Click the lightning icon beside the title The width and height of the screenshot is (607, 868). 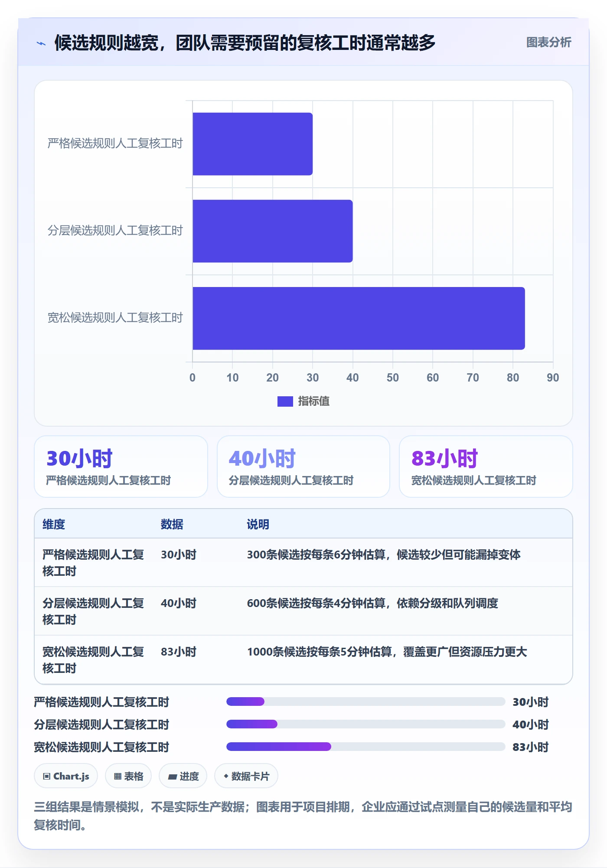click(41, 43)
